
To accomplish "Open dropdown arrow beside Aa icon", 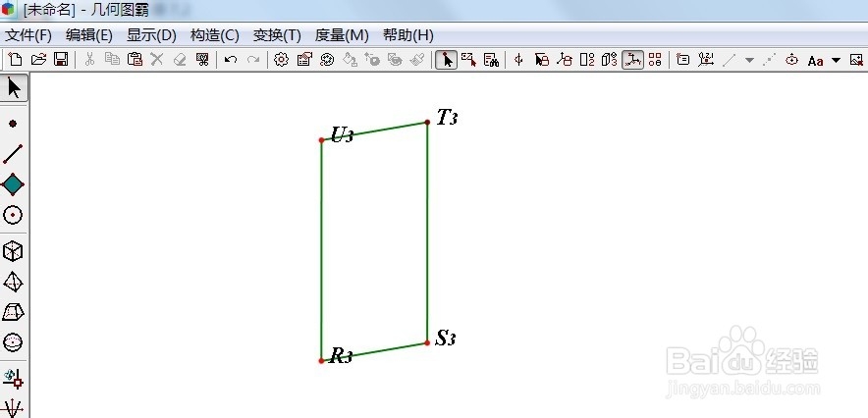I will (x=836, y=60).
